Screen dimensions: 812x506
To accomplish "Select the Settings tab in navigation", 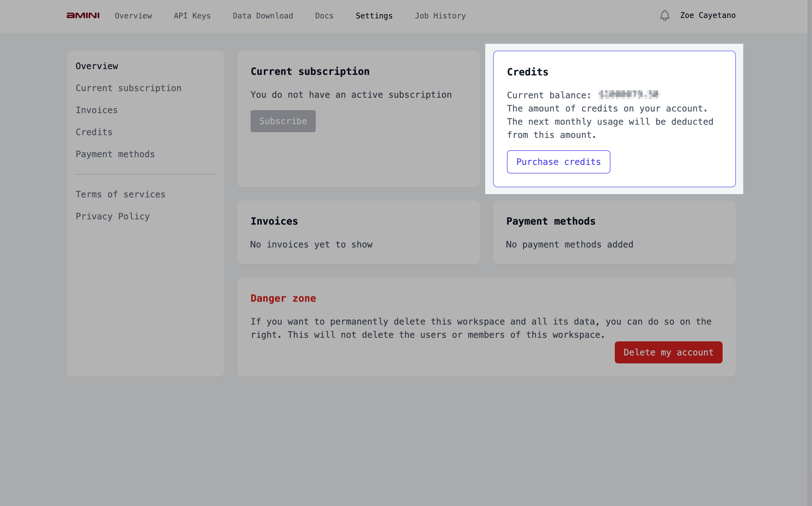I will pos(374,16).
